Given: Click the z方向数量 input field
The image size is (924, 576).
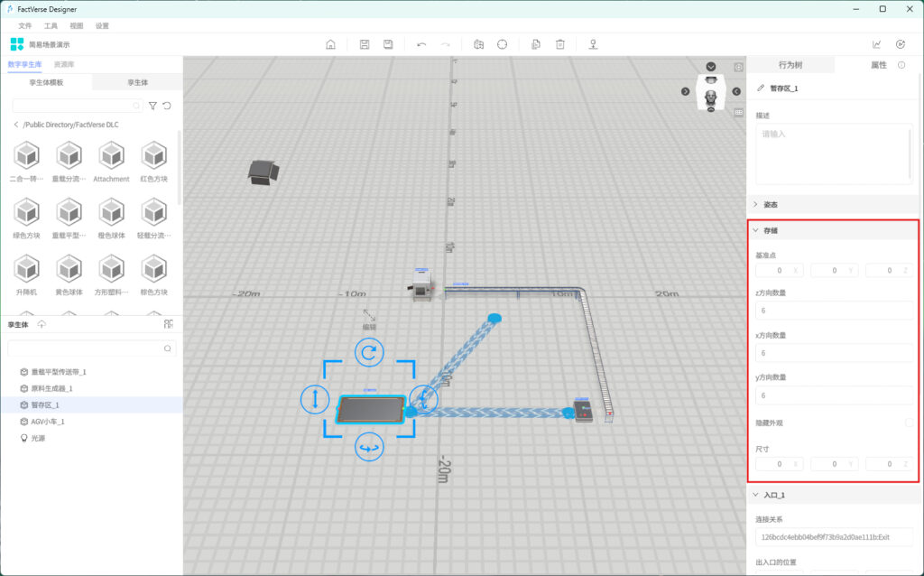Looking at the screenshot, I should pos(834,311).
